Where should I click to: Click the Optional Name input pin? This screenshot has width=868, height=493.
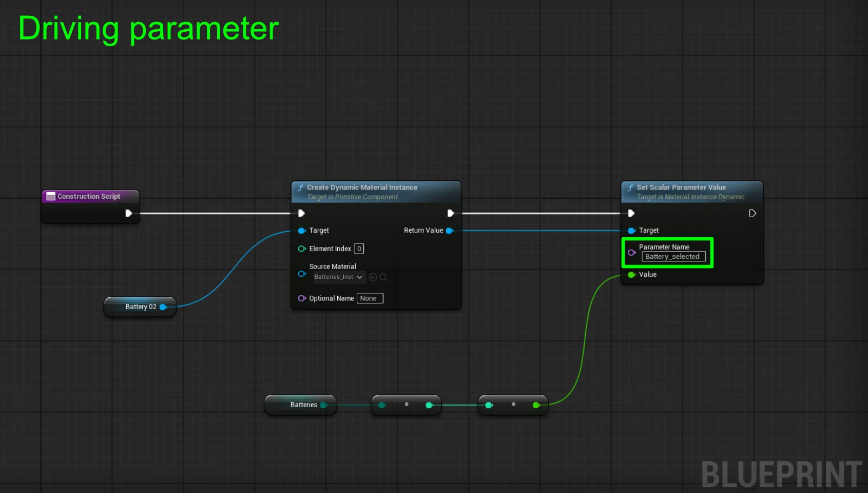click(302, 298)
